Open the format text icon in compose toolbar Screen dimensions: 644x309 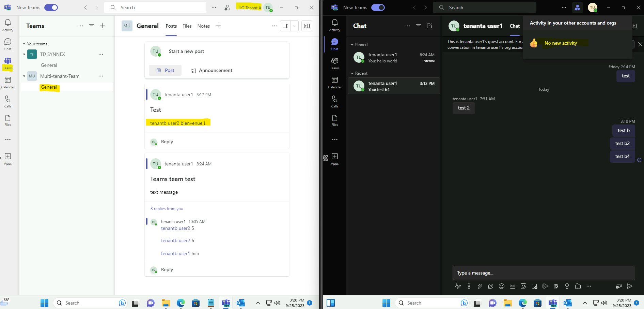458,286
